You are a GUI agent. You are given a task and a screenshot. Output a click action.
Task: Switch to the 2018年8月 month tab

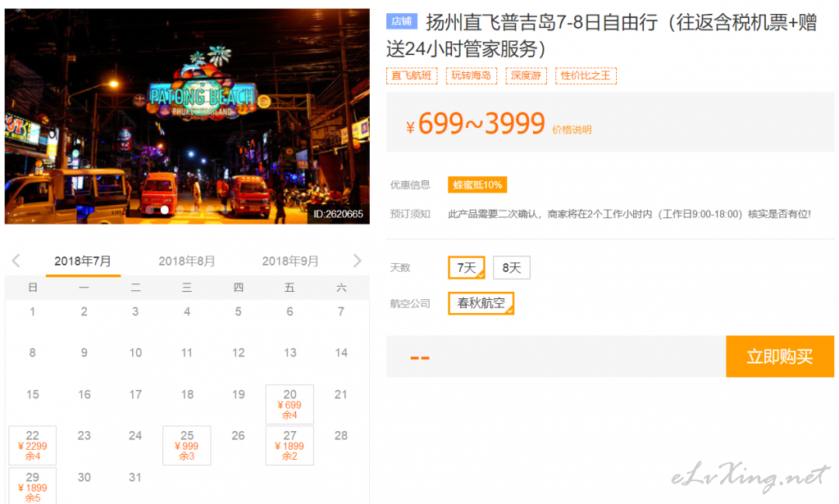(186, 261)
